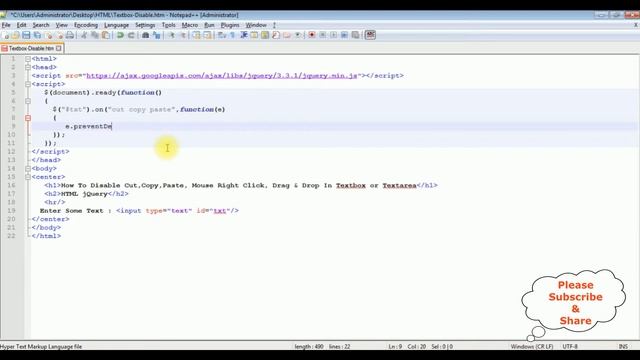The height and width of the screenshot is (360, 640).
Task: Save recorded macro toolbar icon
Action: pyautogui.click(x=355, y=35)
